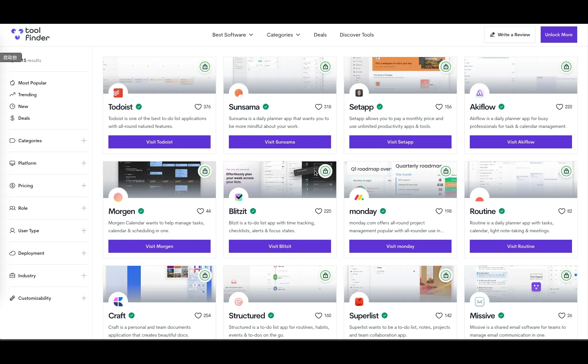Sort by New
588x364 pixels.
19,106
